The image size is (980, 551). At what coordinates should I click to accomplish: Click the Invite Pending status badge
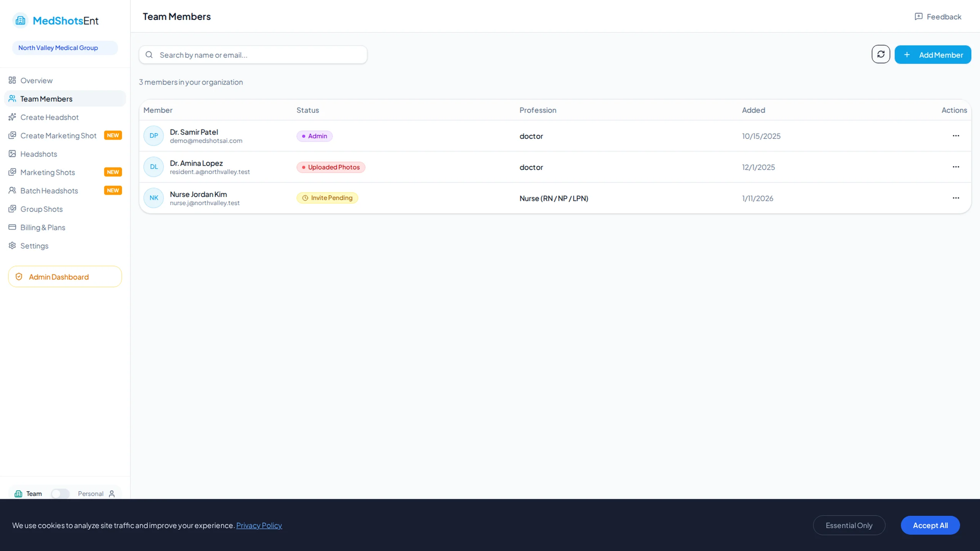(x=327, y=198)
